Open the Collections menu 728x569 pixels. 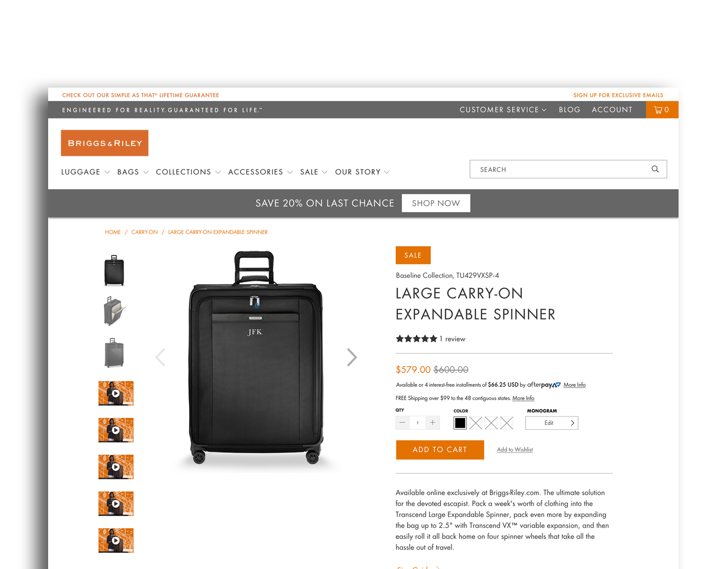[x=188, y=172]
